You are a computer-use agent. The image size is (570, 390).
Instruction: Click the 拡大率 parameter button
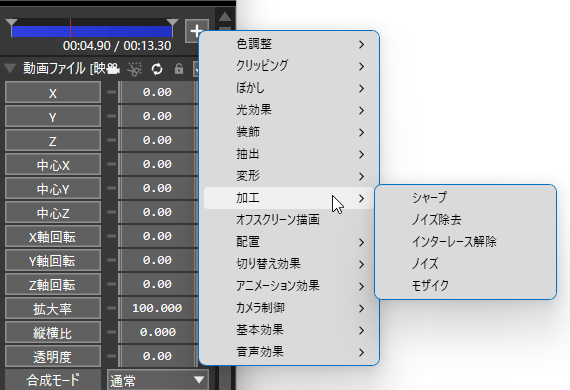[x=53, y=308]
